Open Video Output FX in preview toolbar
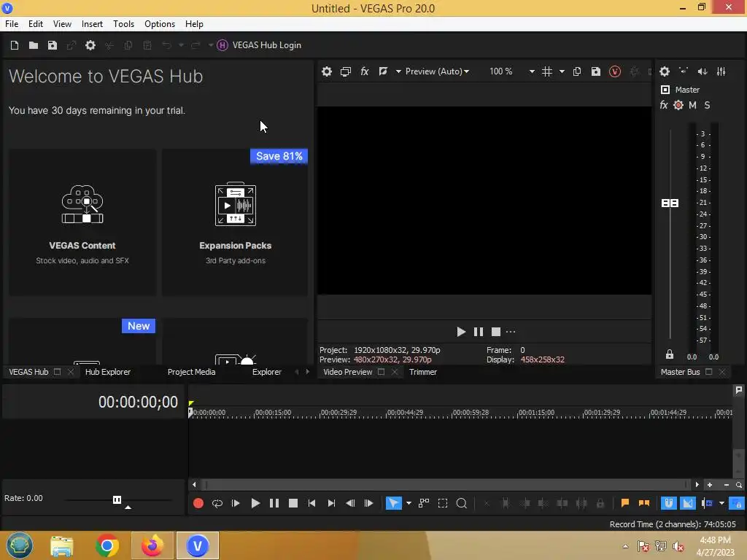747x560 pixels. tap(365, 71)
